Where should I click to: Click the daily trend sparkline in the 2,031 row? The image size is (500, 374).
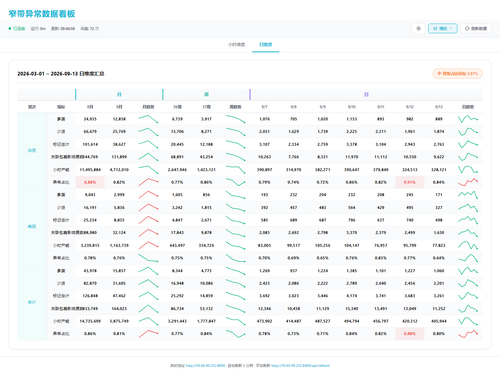pyautogui.click(x=468, y=132)
